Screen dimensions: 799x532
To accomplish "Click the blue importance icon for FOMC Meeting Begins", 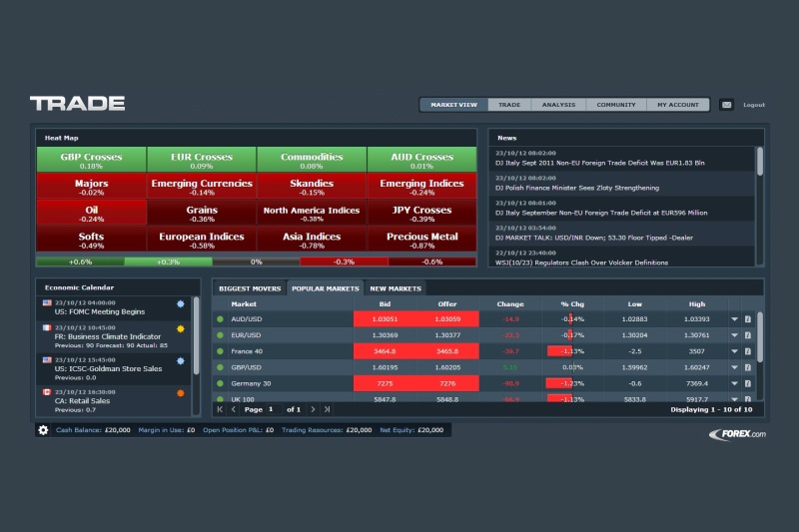I will tap(180, 303).
